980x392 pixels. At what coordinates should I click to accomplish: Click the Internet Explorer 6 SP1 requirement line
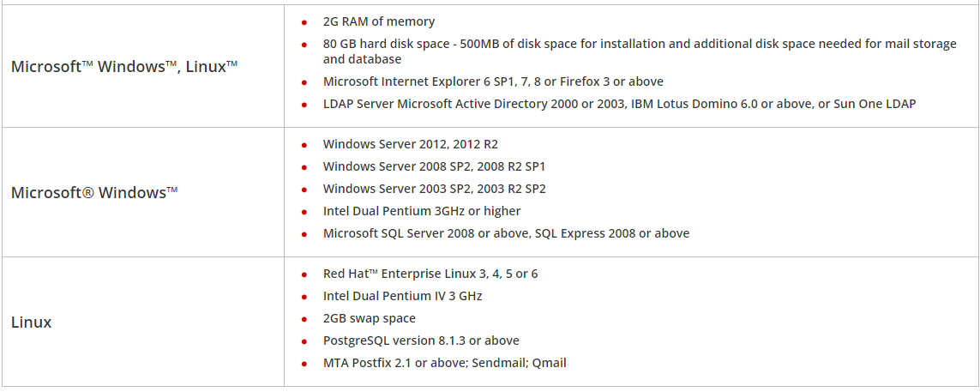[x=493, y=81]
